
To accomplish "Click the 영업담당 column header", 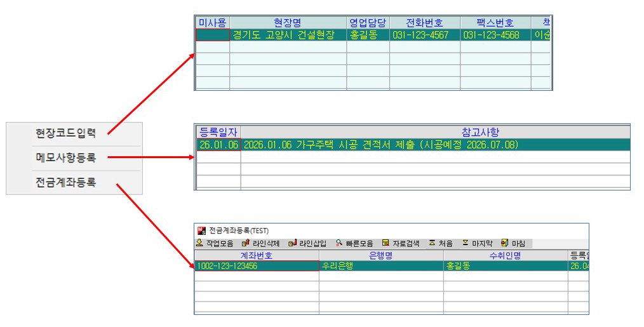I will (x=368, y=23).
